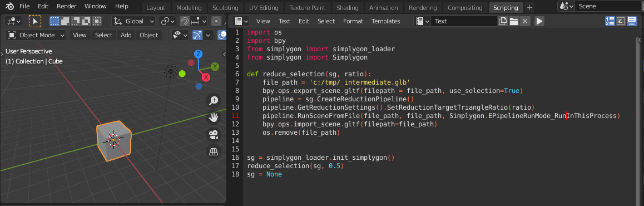Click code line 'sg = None'

(265, 174)
